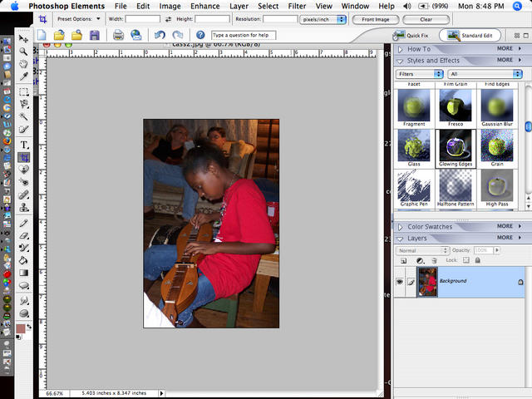Open MORE menu for Styles and Effects
The image size is (532, 399).
tap(509, 60)
